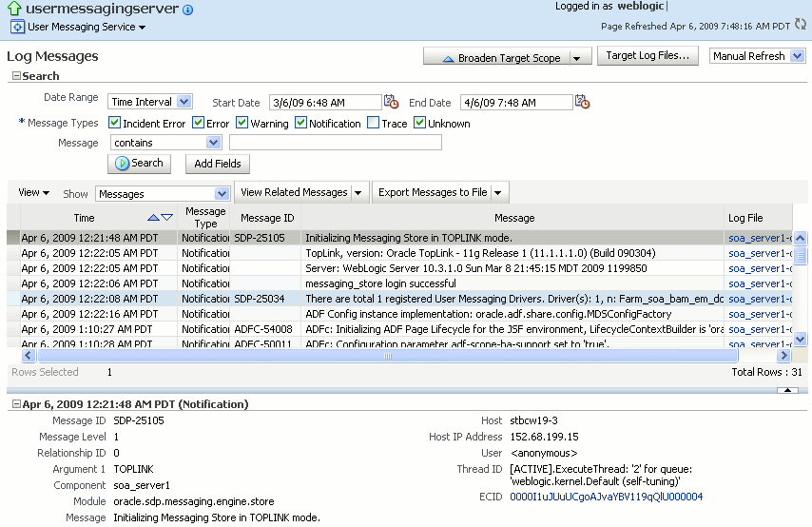Expand View Related Messages dropdown arrow
Image resolution: width=812 pixels, height=527 pixels.
pyautogui.click(x=358, y=193)
